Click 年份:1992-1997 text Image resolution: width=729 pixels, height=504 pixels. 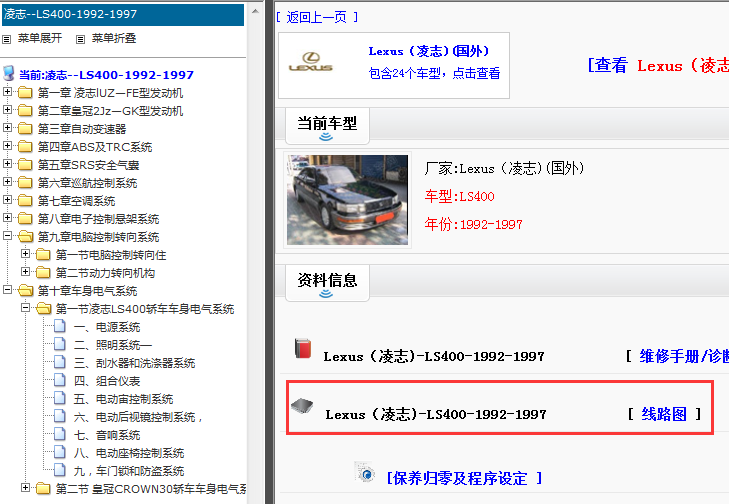point(473,225)
